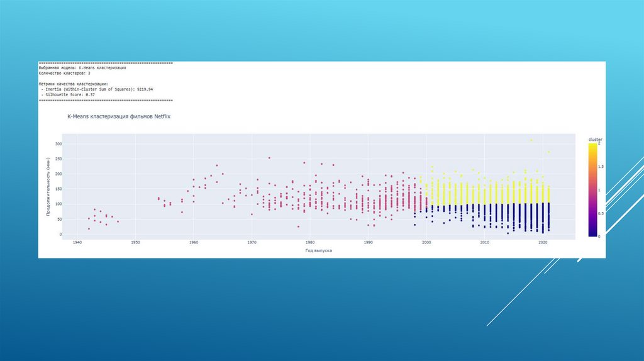Click chart title 'K-Means кластеризация фильмов Netflix'
Image resolution: width=644 pixels, height=361 pixels.
point(119,116)
